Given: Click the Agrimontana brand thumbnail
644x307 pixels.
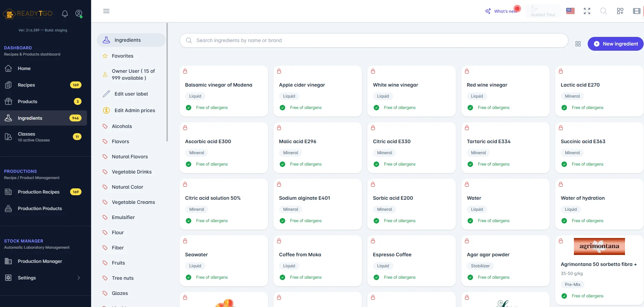Looking at the screenshot, I should [599, 246].
